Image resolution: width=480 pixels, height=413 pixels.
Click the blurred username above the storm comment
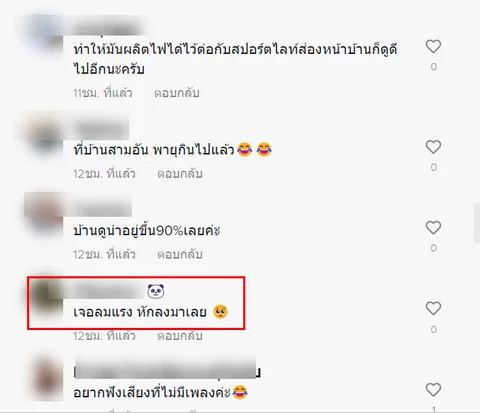tap(101, 128)
